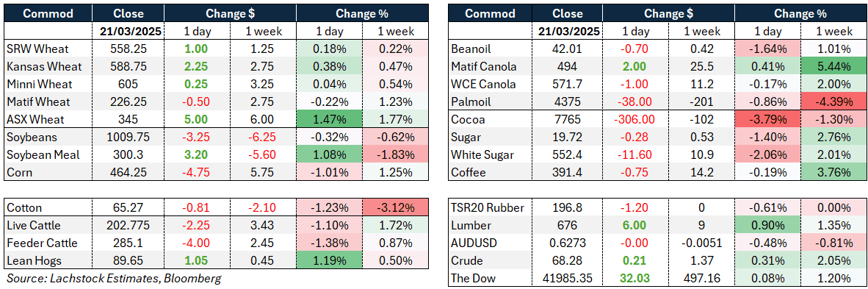This screenshot has height=289, width=868.
Task: Click Cotton 1 week change -3.12% cell
Action: 394,208
